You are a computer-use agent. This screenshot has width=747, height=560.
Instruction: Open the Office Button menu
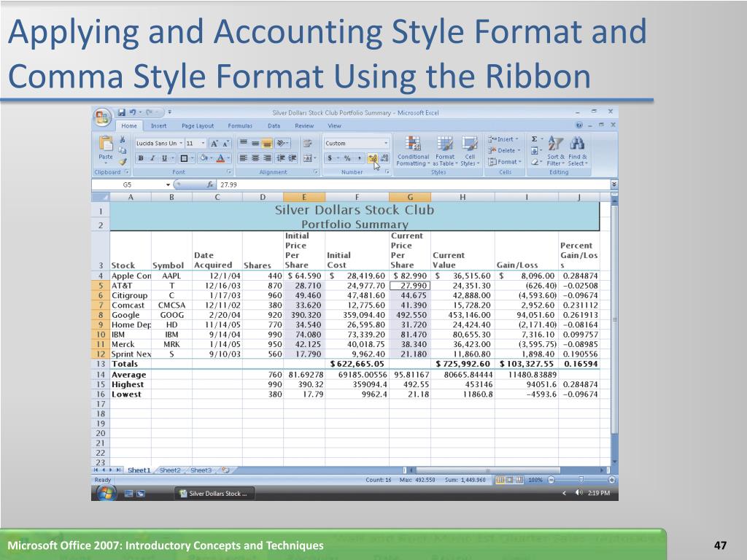pos(102,117)
